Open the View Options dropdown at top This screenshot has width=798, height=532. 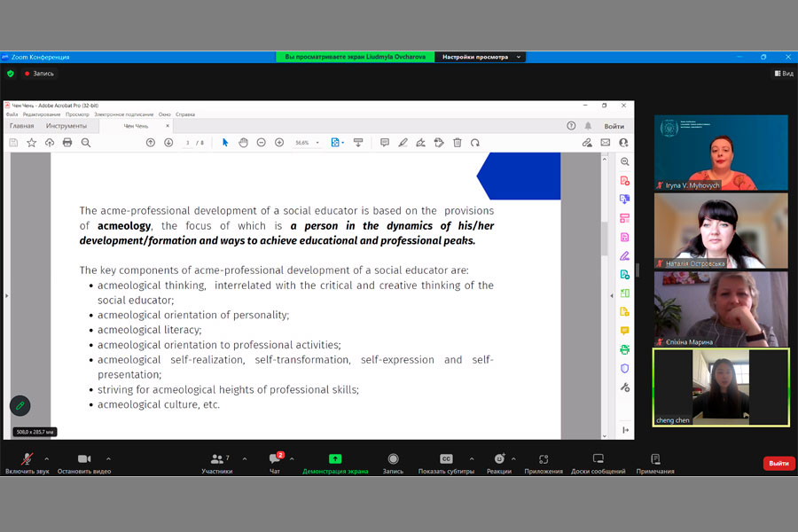tap(480, 57)
